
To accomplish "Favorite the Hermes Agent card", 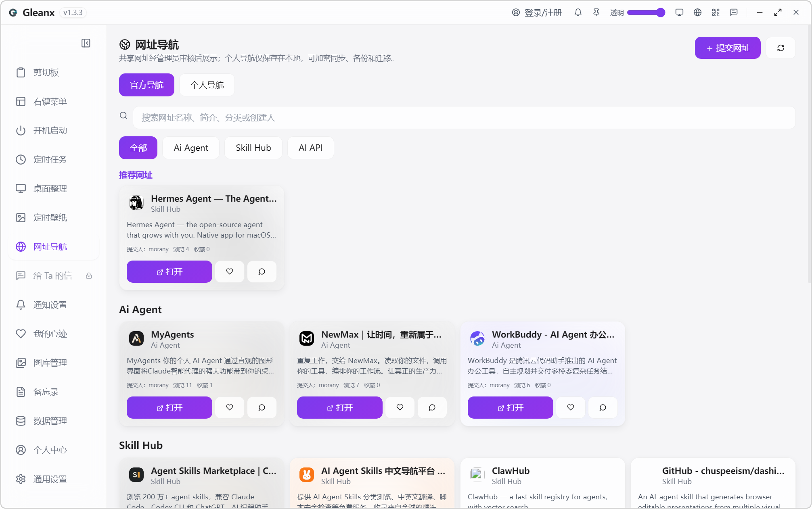I will point(230,271).
